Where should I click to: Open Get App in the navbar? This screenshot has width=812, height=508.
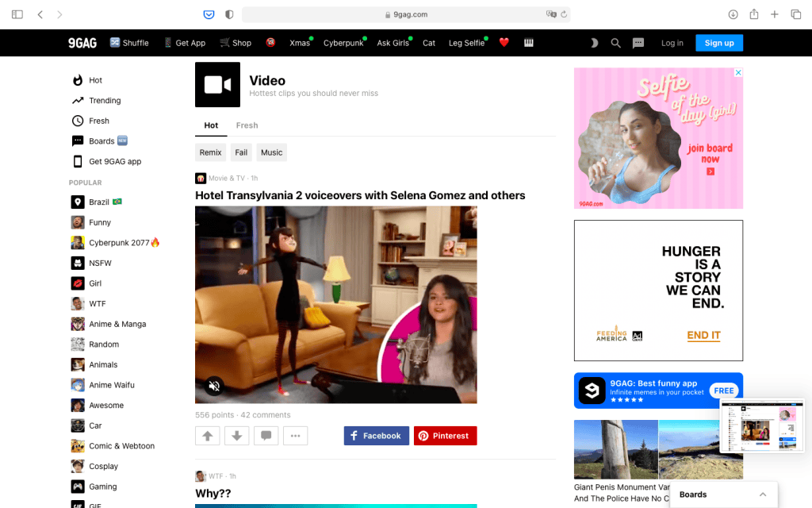(x=184, y=43)
